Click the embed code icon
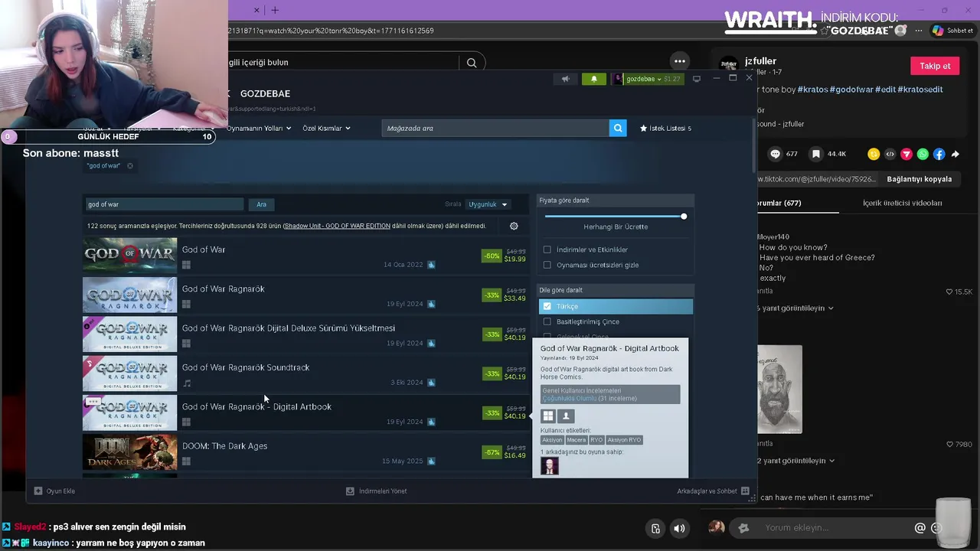This screenshot has height=551, width=980. pyautogui.click(x=890, y=154)
